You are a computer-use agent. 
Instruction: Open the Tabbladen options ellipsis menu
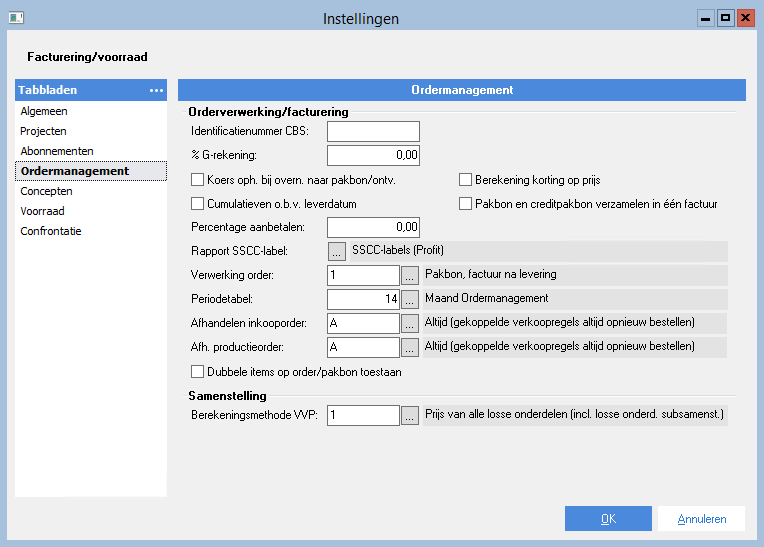[156, 91]
